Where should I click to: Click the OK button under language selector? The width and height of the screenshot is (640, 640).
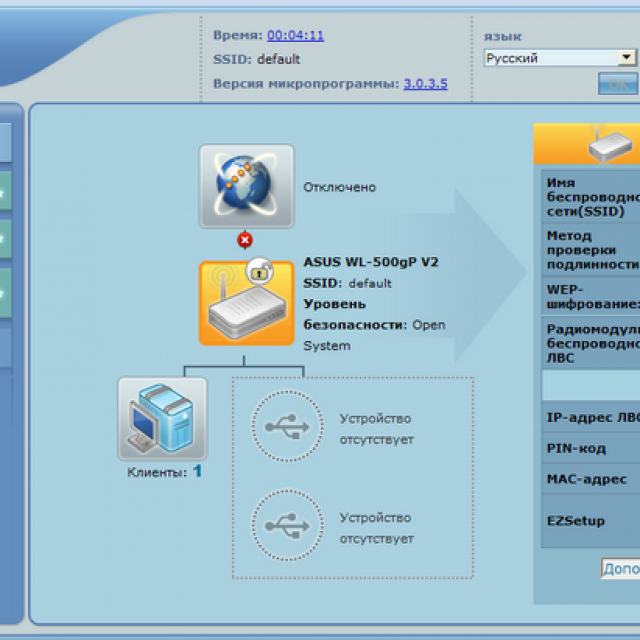[618, 84]
